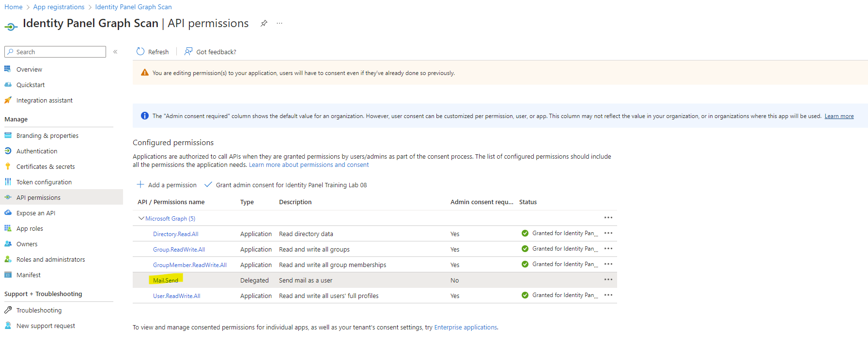The image size is (868, 343).
Task: Collapse the sidebar with the double chevron
Action: pos(115,52)
